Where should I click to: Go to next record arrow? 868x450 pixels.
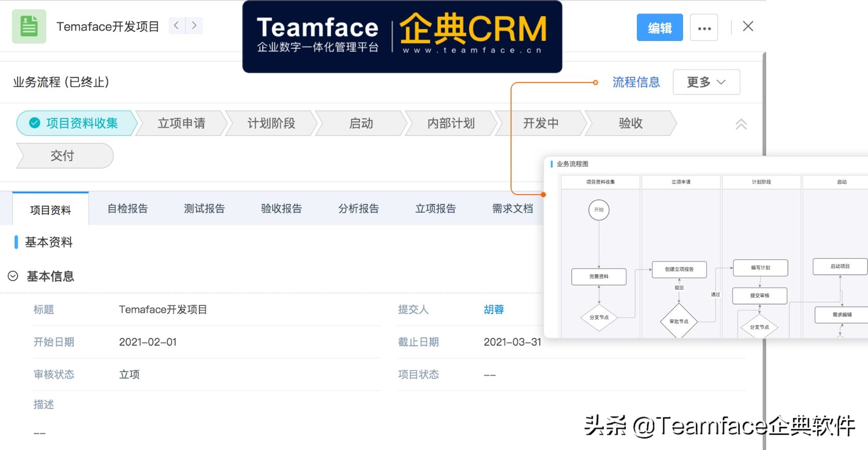(x=194, y=25)
